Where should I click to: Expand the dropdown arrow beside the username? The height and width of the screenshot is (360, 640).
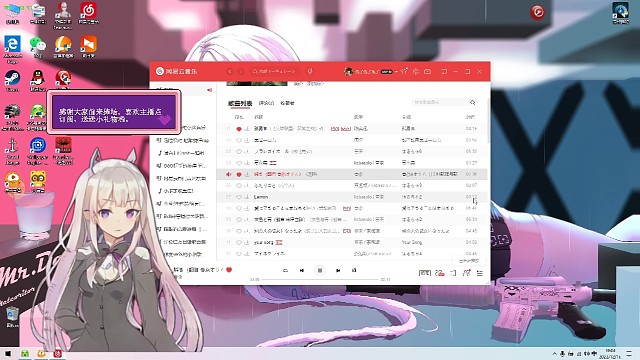coord(396,71)
